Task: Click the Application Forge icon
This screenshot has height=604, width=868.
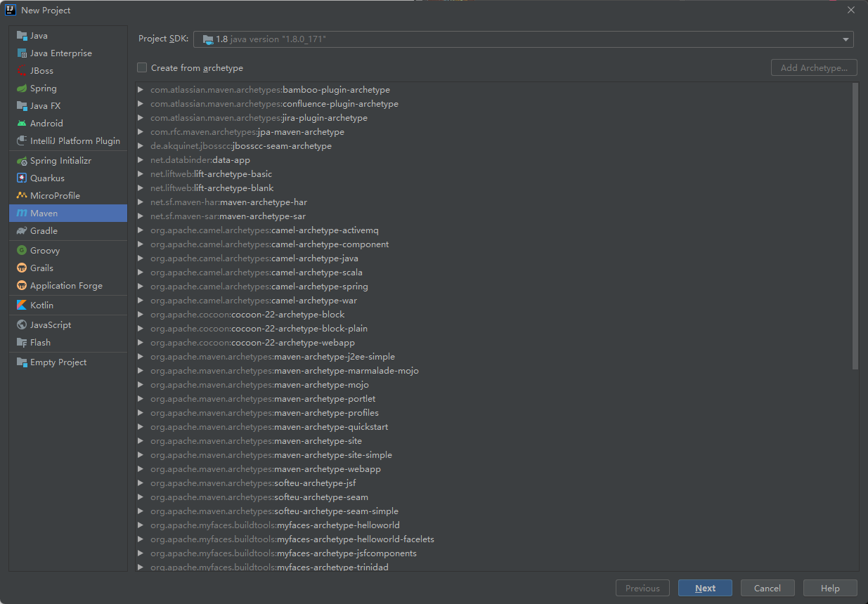Action: tap(22, 286)
